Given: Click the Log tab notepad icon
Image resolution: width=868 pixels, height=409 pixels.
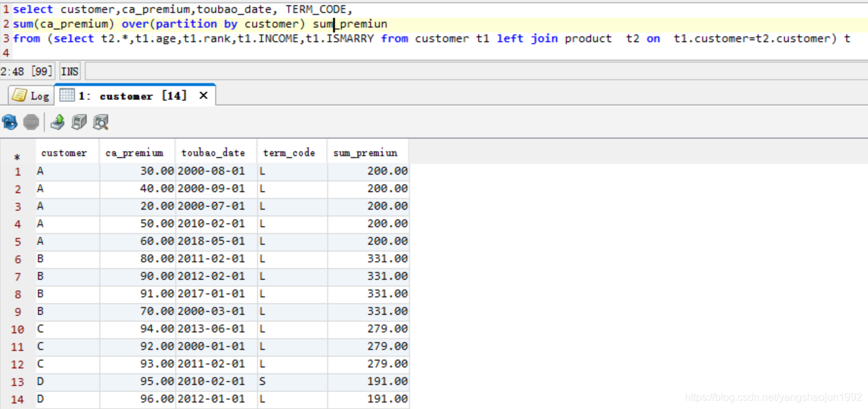Looking at the screenshot, I should pos(19,95).
